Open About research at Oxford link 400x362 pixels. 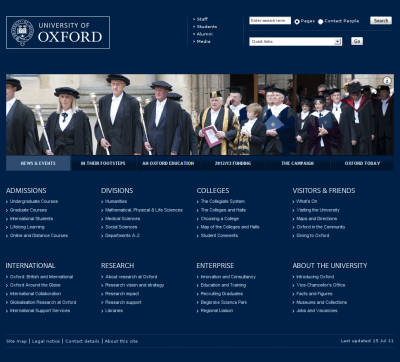[x=131, y=277]
